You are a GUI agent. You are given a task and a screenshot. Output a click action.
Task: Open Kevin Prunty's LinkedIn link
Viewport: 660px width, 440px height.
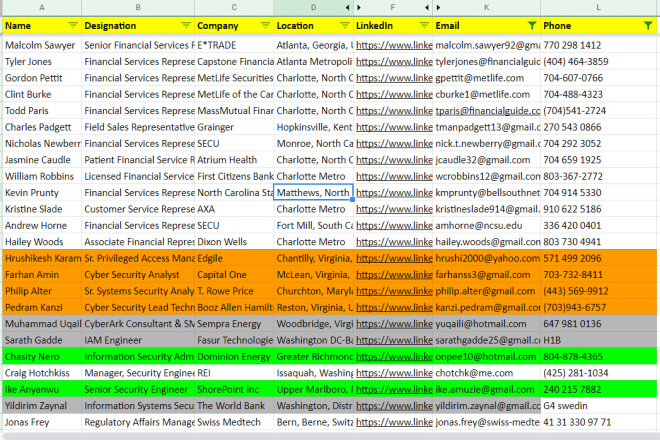tap(394, 192)
